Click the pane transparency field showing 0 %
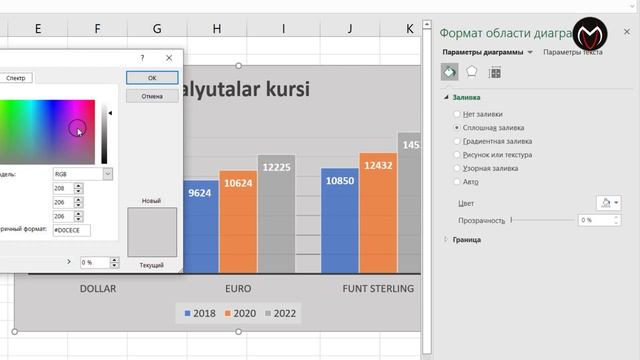Screen dimensions: 640x360 coord(595,220)
